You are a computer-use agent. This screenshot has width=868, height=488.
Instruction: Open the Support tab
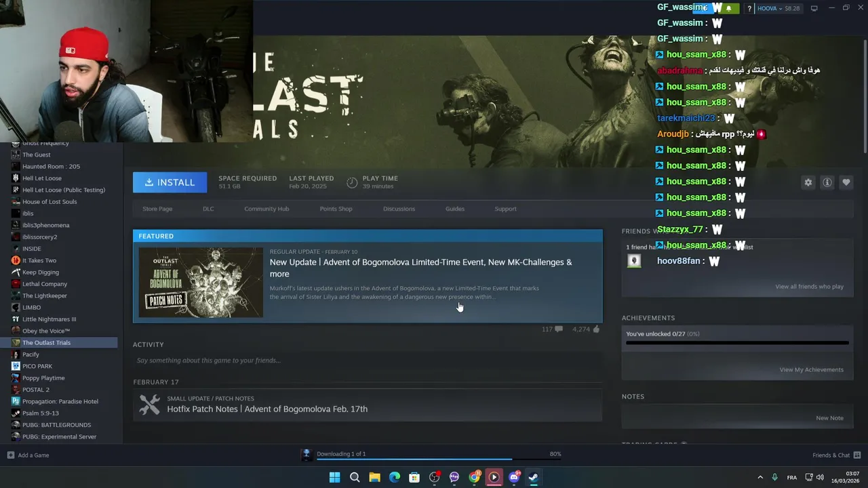pos(505,209)
